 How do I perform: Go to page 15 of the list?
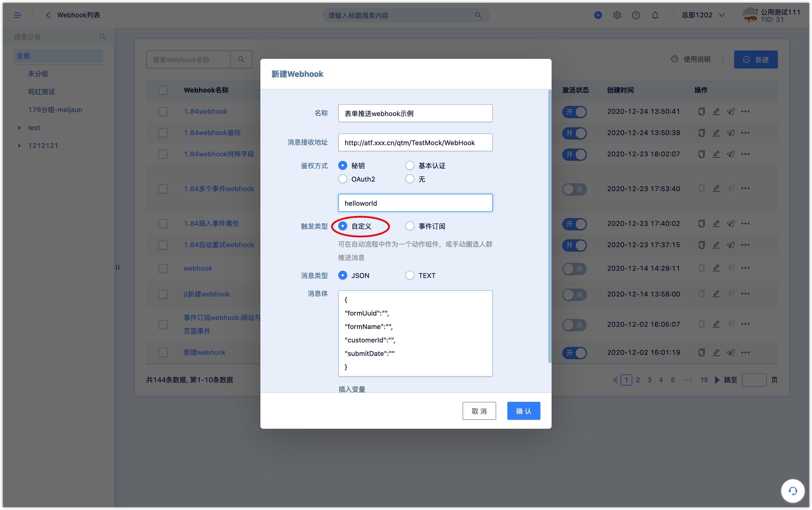click(704, 380)
